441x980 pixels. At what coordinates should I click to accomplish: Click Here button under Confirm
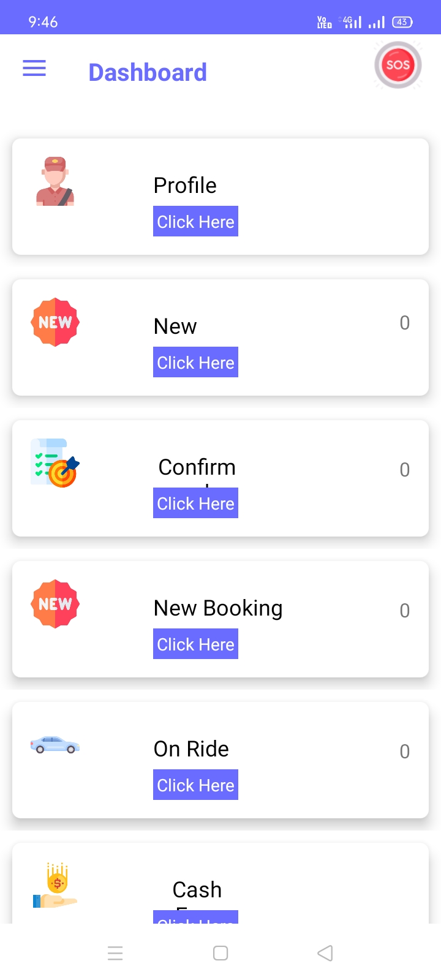pyautogui.click(x=195, y=503)
